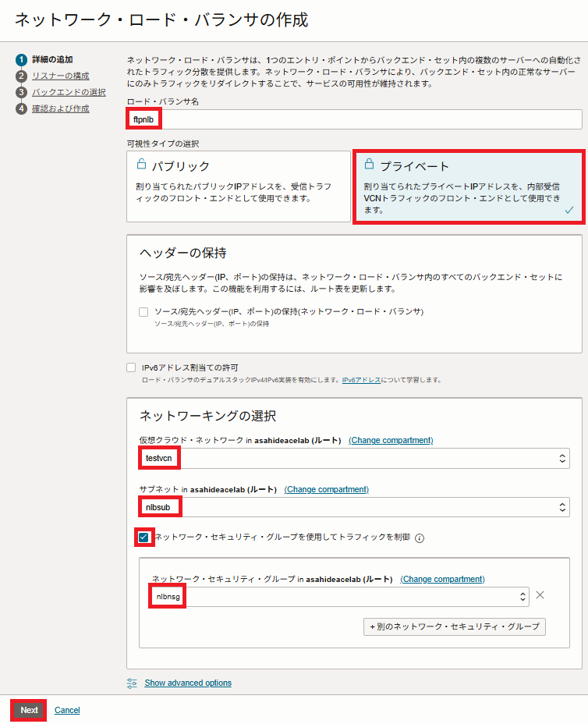Click the プライベート lock icon
The image size is (588, 724).
369,164
